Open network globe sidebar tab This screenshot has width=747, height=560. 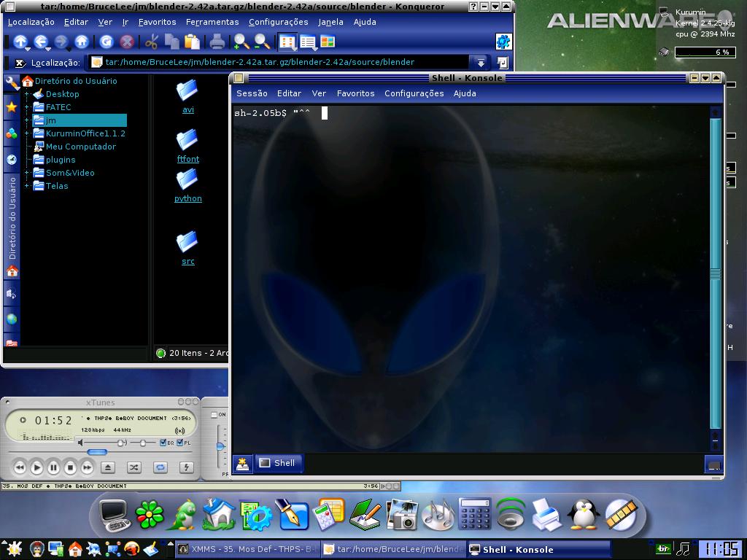[12, 319]
